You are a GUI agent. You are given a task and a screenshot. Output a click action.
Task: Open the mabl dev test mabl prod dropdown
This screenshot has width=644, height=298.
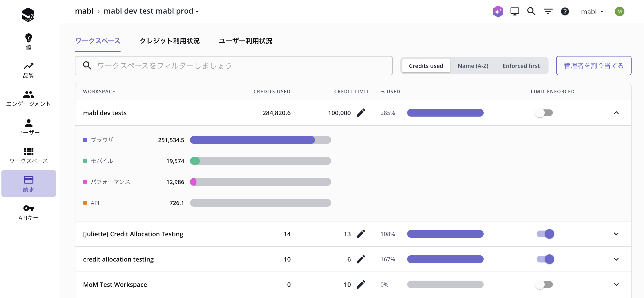151,11
